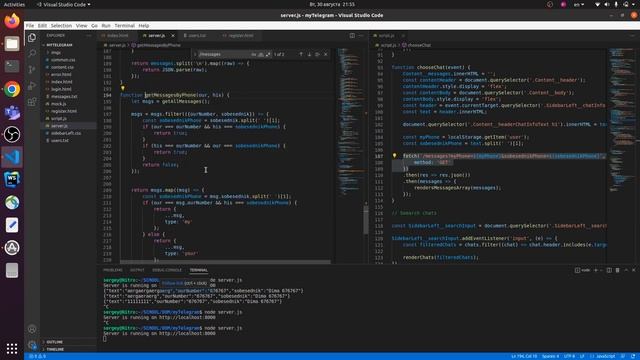This screenshot has width=640, height=360.
Task: Open Visual Studio Code app menu in top bar
Action: pyautogui.click(x=64, y=4)
